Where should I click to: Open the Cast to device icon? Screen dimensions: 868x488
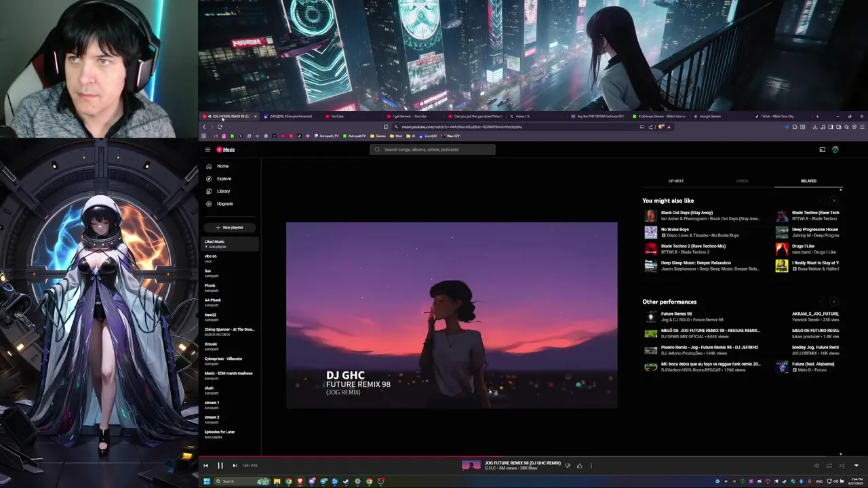822,150
